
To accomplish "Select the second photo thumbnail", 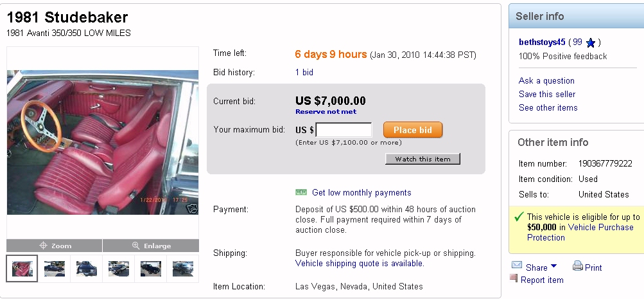I will (x=54, y=268).
